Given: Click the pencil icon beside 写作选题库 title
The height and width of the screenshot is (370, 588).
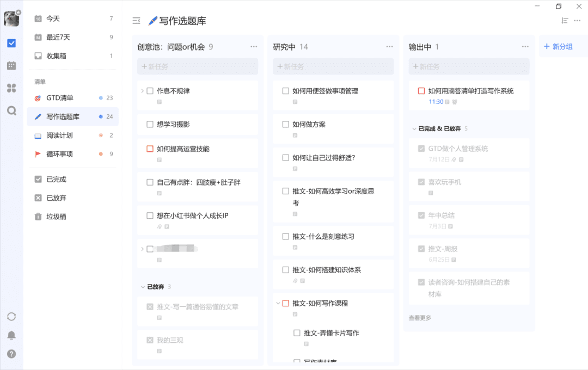Looking at the screenshot, I should click(x=152, y=21).
